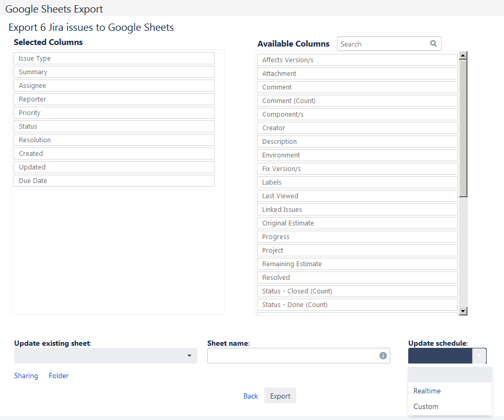Click the scrollbar up arrow
The image size is (504, 420).
coord(463,55)
